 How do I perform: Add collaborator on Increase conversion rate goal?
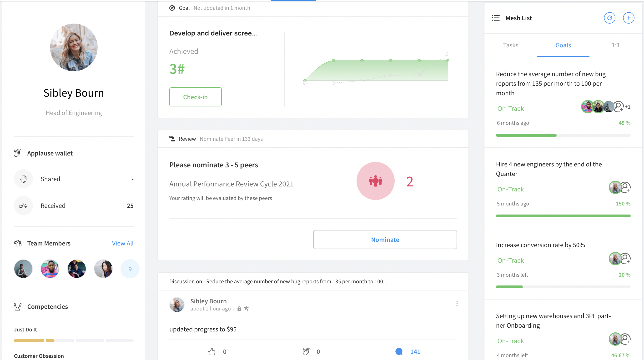[626, 259]
